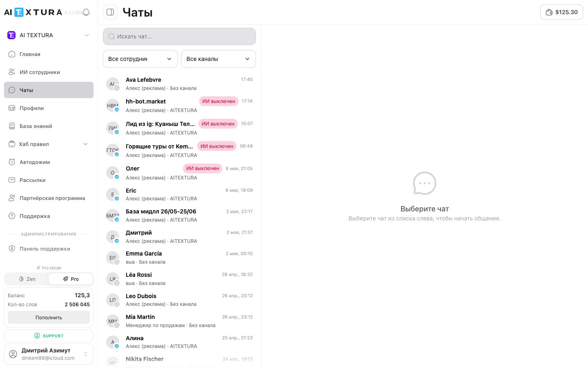Open the Алина chat

179,342
